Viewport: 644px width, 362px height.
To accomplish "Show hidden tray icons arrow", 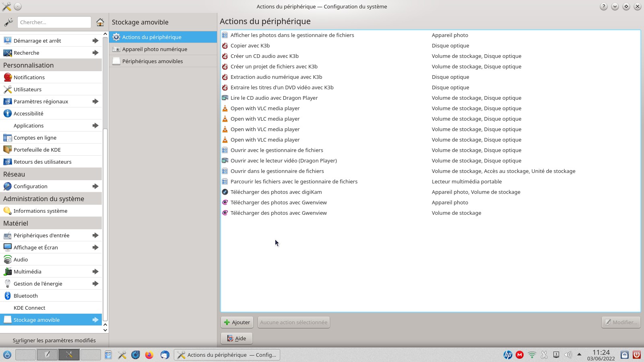I will pos(579,354).
